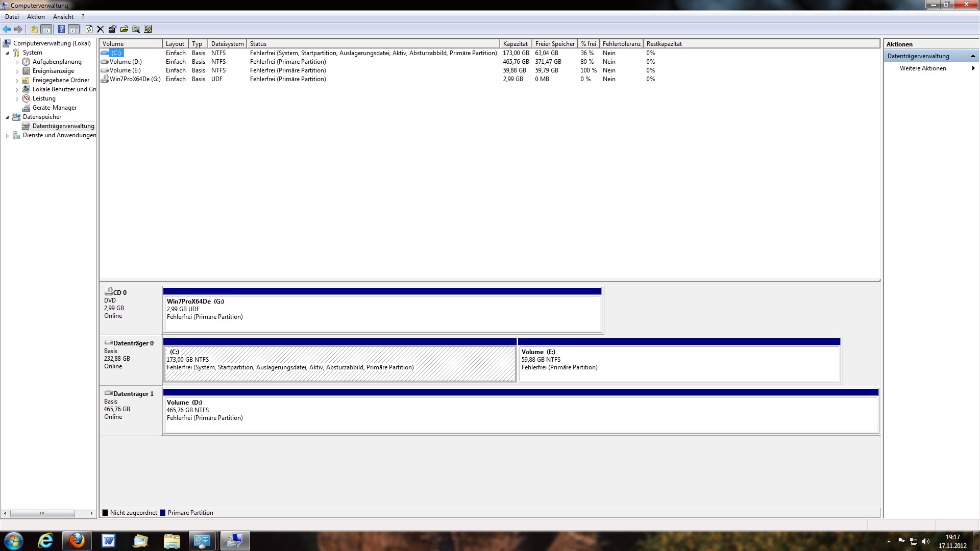Select Geräte-Manager in the tree
The image size is (980, 551).
coord(54,108)
